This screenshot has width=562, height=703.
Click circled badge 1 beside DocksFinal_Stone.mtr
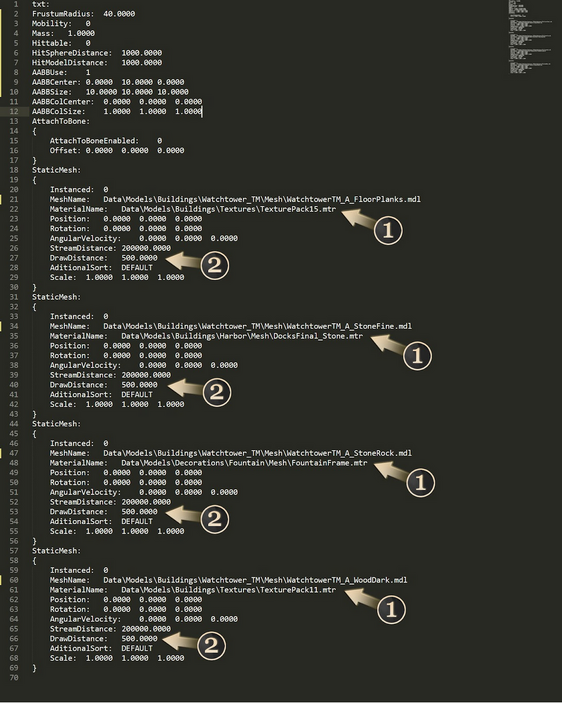pyautogui.click(x=417, y=356)
